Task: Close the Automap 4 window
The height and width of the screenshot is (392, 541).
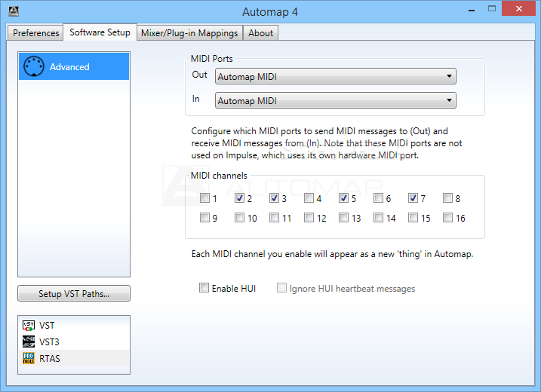Action: pos(518,8)
